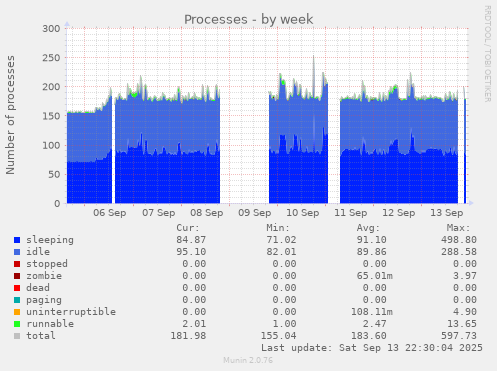This screenshot has height=371, width=497.
Task: Click the sleeping legend color swatch
Action: pos(17,240)
